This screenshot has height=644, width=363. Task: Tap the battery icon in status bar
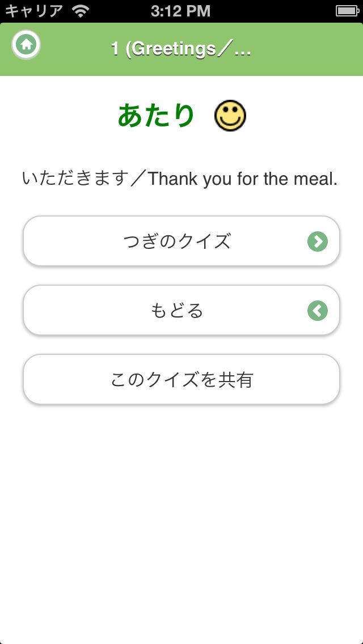(347, 11)
